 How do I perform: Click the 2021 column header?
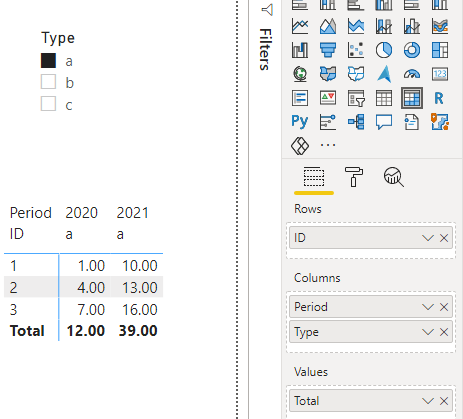[x=133, y=213]
